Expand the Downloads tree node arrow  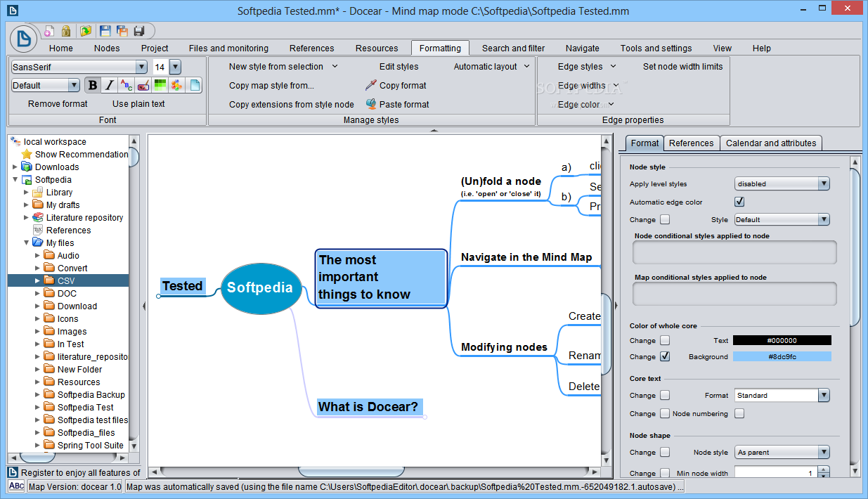pos(15,167)
